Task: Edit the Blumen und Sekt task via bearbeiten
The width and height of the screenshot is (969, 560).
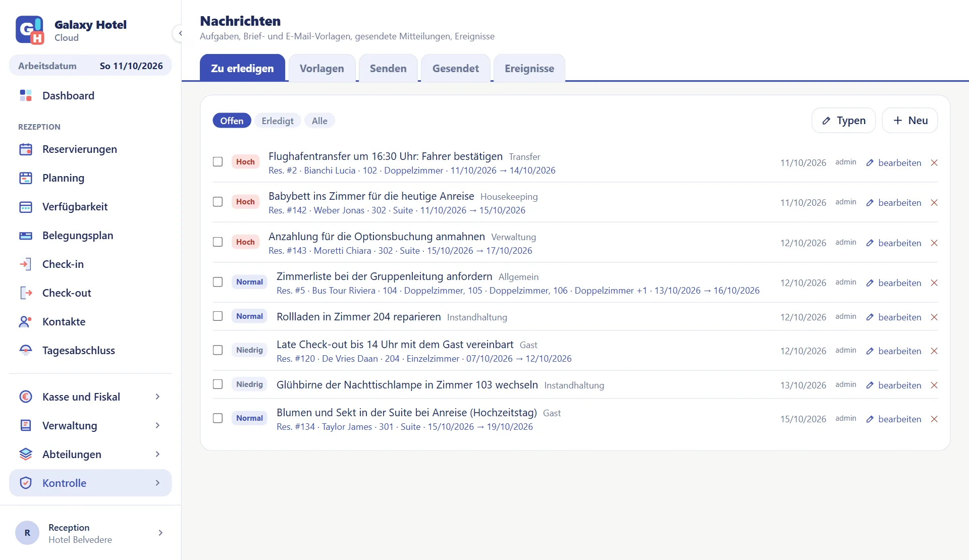Action: click(x=894, y=419)
